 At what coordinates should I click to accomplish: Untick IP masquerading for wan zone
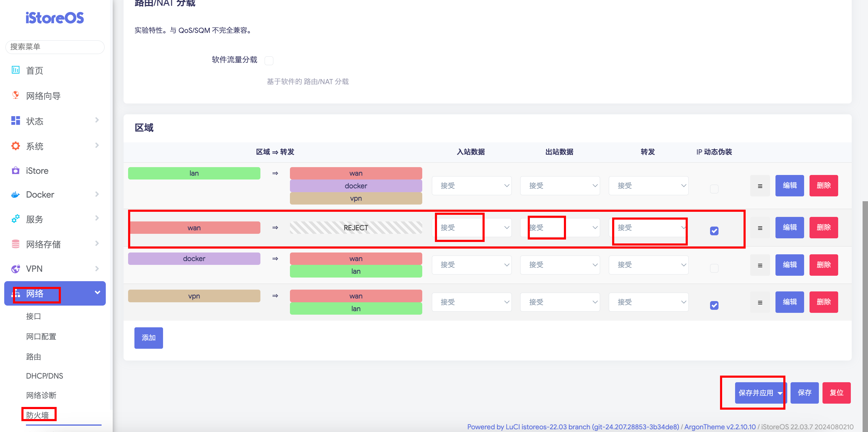(714, 231)
